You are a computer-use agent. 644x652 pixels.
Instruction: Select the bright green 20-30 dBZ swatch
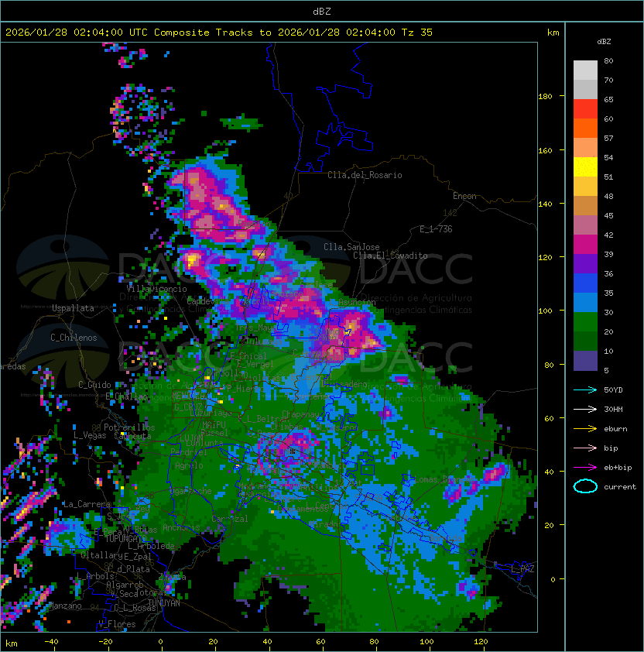(585, 322)
